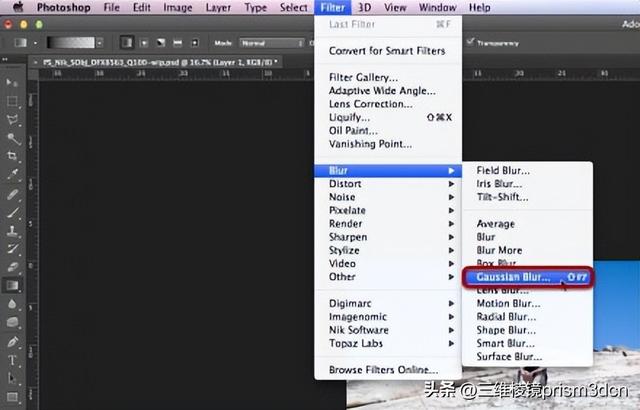The width and height of the screenshot is (640, 410).
Task: Select the Quick Selection tool
Action: [x=13, y=139]
